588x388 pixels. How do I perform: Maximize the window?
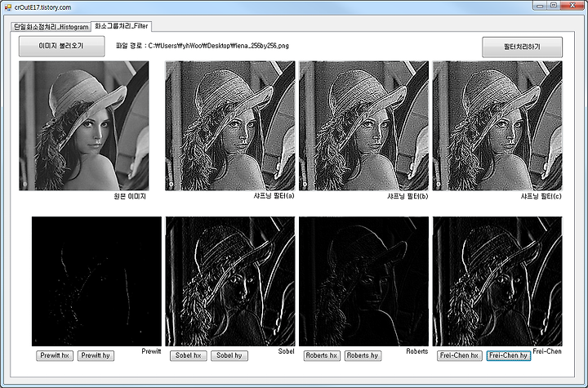(x=554, y=5)
